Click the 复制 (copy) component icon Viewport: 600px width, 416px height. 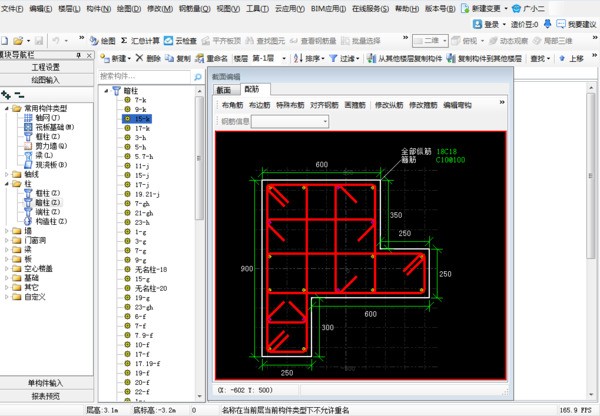click(178, 59)
